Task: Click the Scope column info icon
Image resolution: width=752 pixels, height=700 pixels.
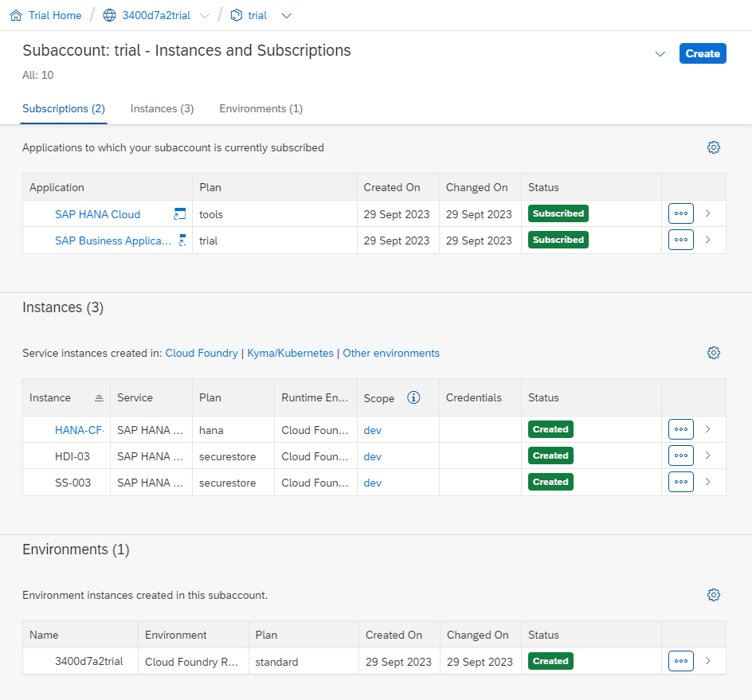Action: pyautogui.click(x=413, y=397)
